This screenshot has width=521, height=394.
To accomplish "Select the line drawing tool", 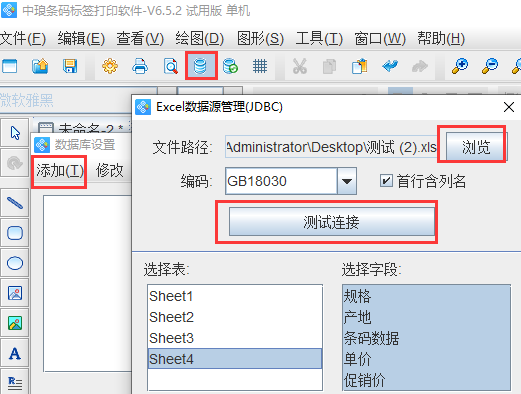I will tap(15, 203).
